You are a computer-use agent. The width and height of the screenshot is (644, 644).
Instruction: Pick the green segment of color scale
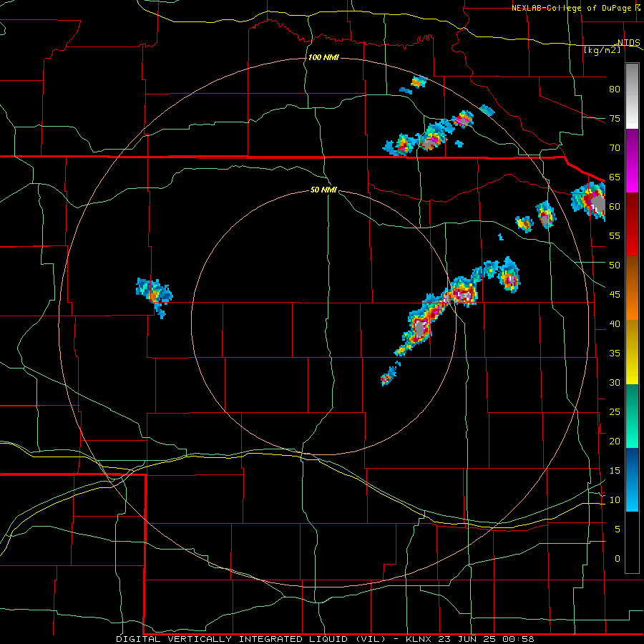point(632,416)
